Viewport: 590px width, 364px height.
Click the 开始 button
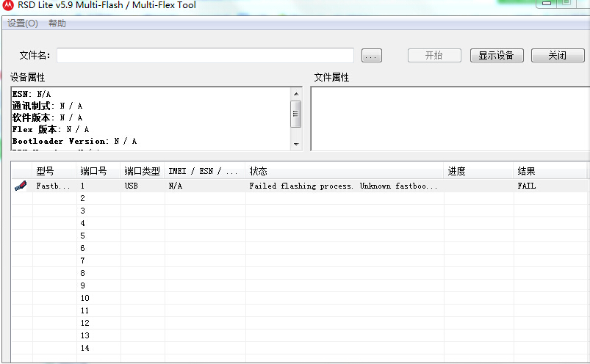(x=434, y=56)
